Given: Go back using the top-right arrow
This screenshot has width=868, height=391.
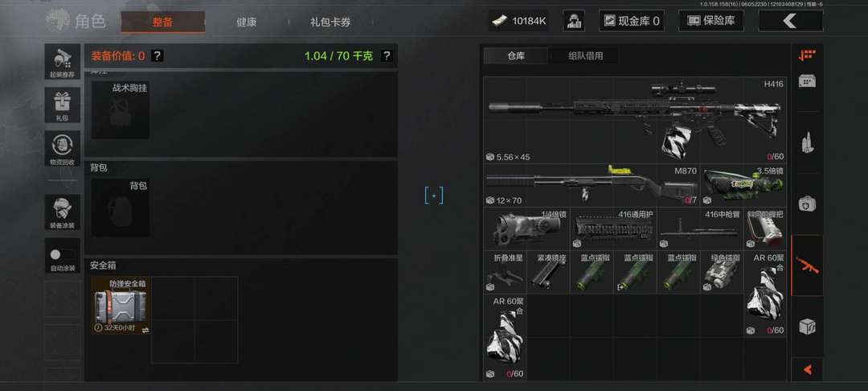Looking at the screenshot, I should point(791,21).
